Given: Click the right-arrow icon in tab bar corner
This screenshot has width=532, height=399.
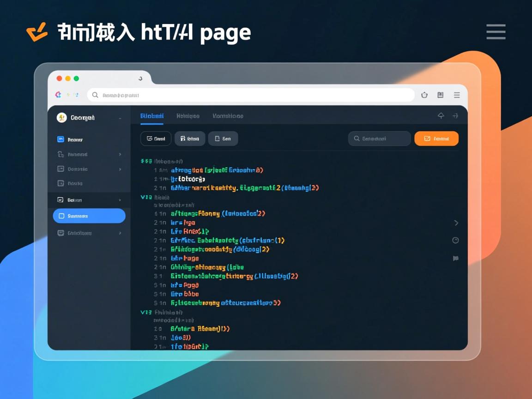Looking at the screenshot, I should (x=455, y=116).
